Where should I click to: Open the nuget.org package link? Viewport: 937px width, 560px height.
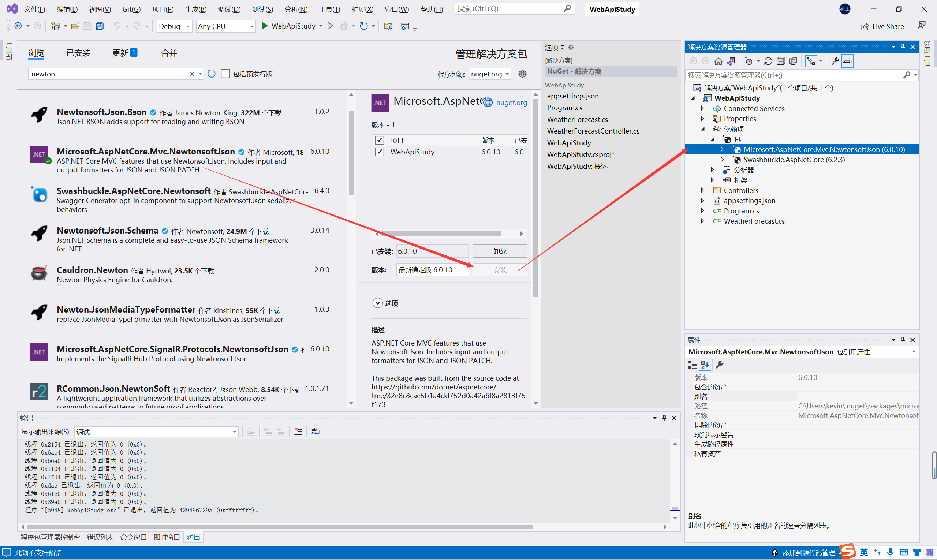click(511, 102)
